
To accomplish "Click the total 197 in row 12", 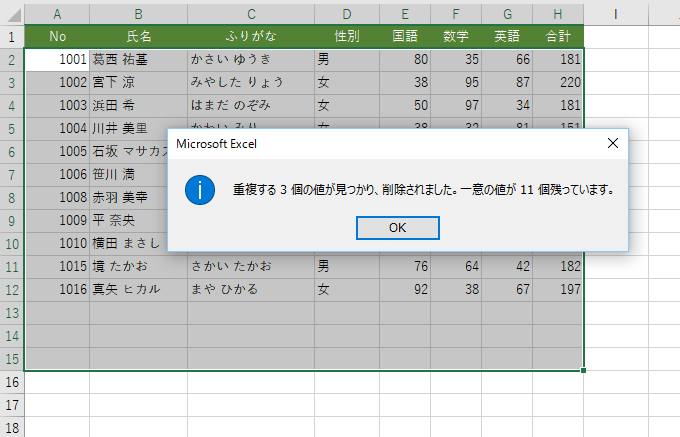I will click(x=558, y=290).
